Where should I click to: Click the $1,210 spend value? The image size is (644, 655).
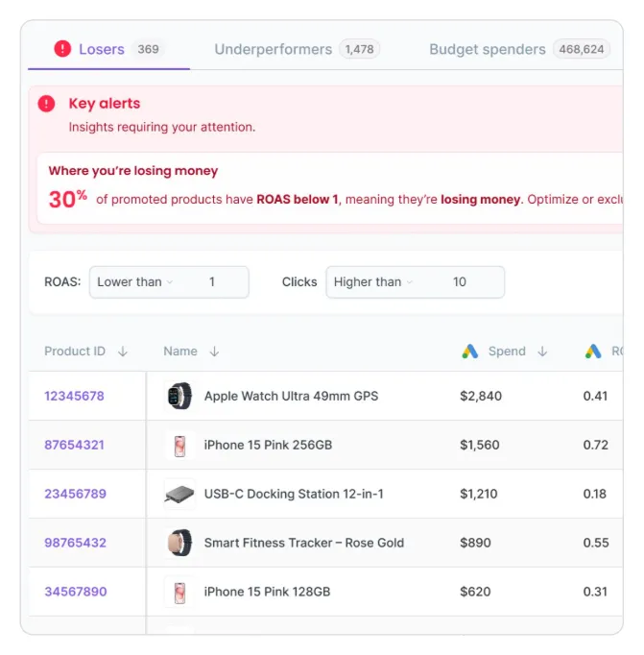click(479, 494)
